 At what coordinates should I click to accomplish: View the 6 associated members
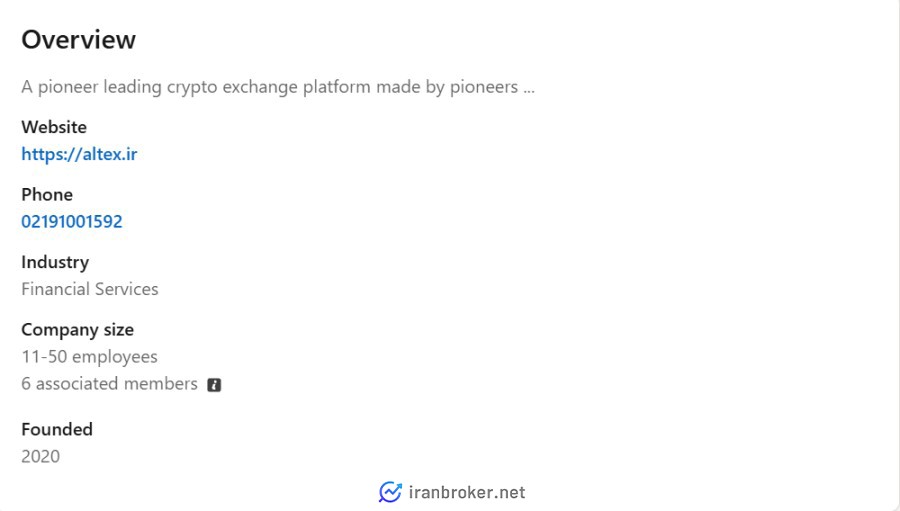109,384
